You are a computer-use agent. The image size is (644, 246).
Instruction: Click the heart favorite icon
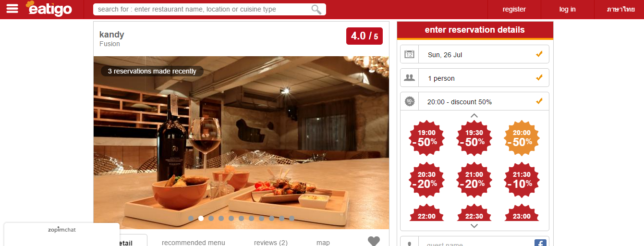pyautogui.click(x=374, y=241)
